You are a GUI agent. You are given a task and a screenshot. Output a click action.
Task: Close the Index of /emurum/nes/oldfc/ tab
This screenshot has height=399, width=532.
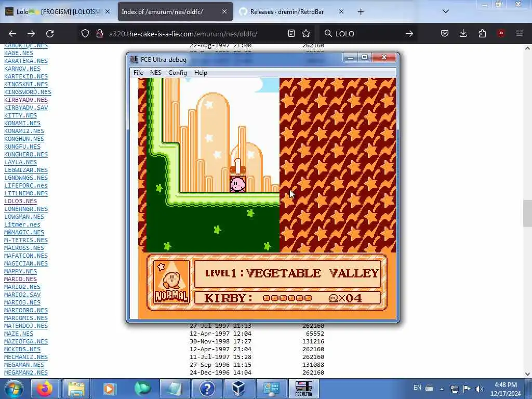[x=224, y=11]
